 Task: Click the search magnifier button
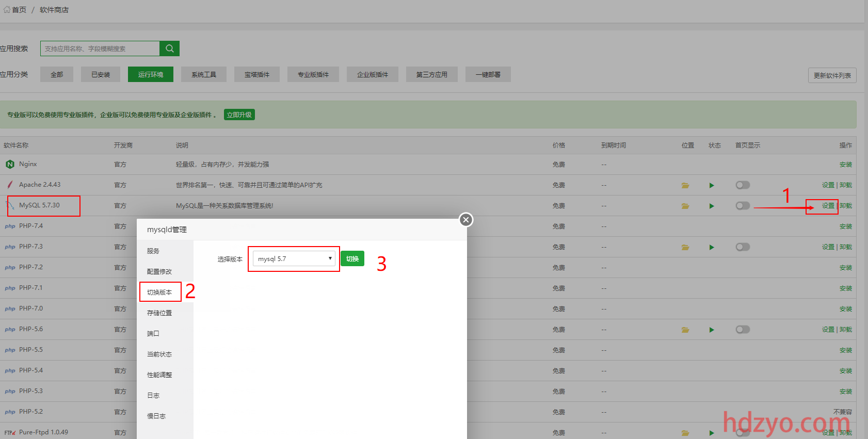point(169,48)
